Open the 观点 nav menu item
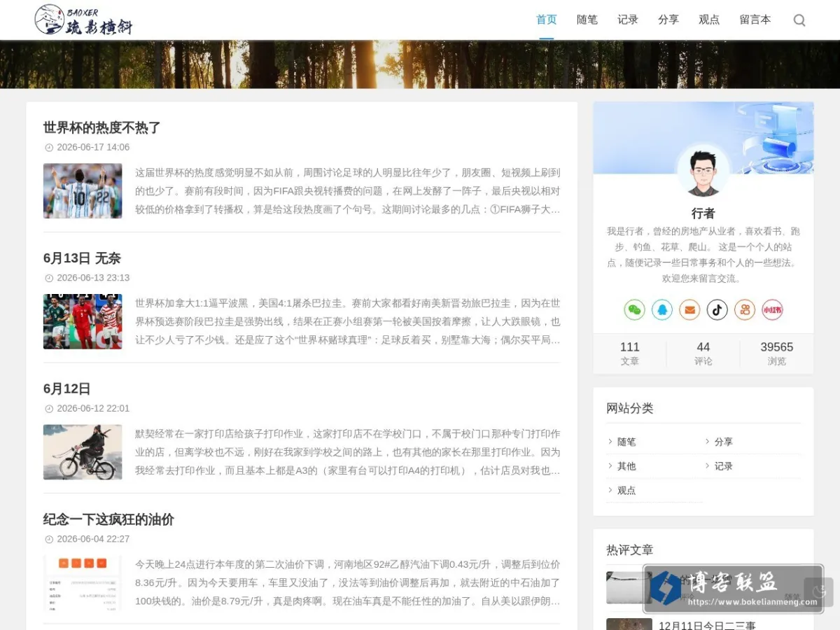The height and width of the screenshot is (630, 840). coord(709,20)
